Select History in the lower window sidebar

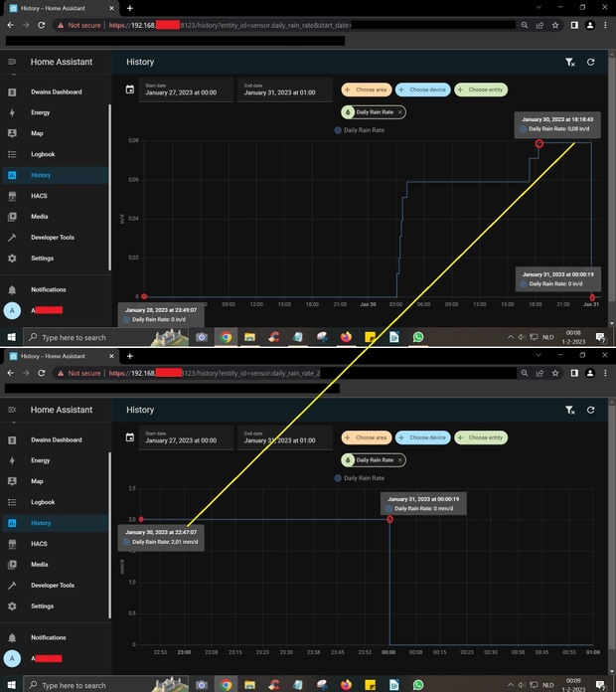tap(56, 523)
